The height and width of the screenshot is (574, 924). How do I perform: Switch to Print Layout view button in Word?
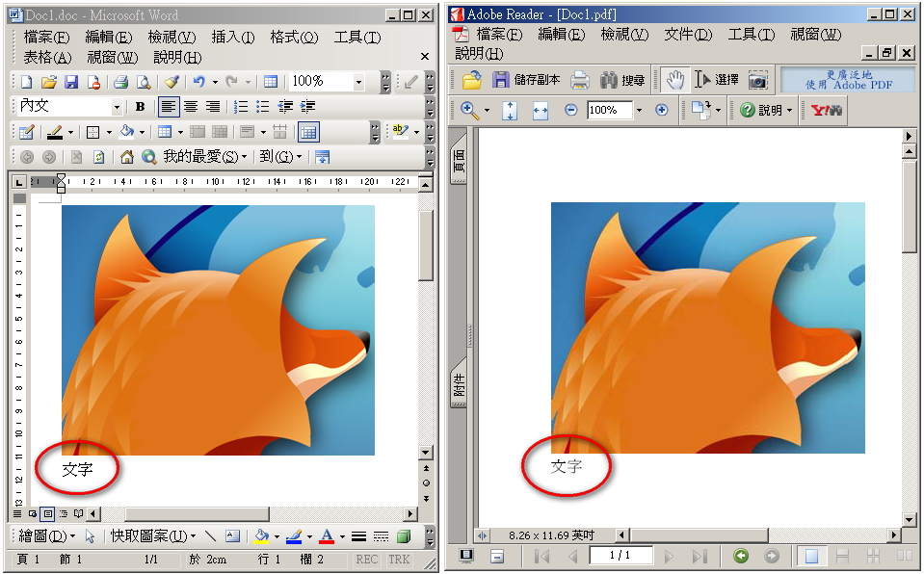click(48, 514)
